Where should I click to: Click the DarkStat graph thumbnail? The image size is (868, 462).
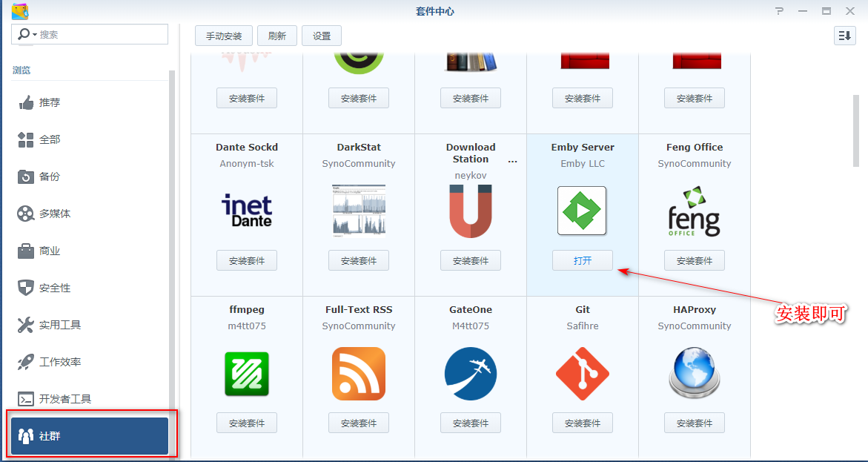pyautogui.click(x=359, y=211)
